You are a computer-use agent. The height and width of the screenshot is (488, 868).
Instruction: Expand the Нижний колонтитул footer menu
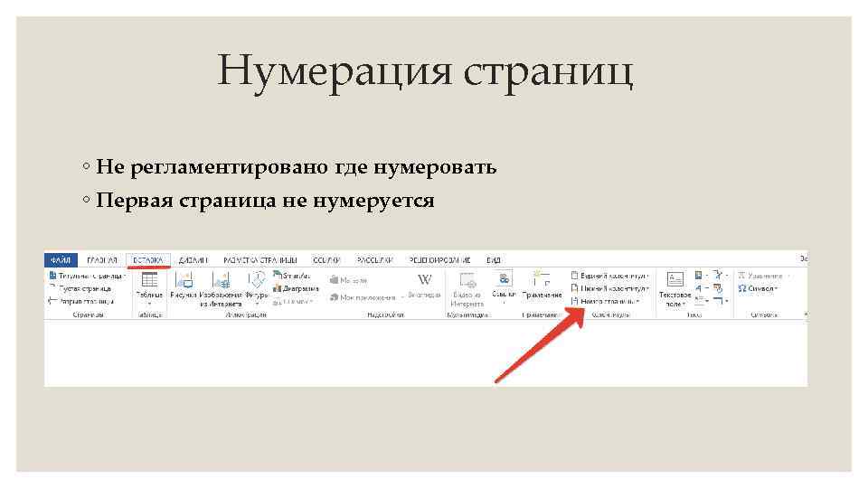(609, 288)
